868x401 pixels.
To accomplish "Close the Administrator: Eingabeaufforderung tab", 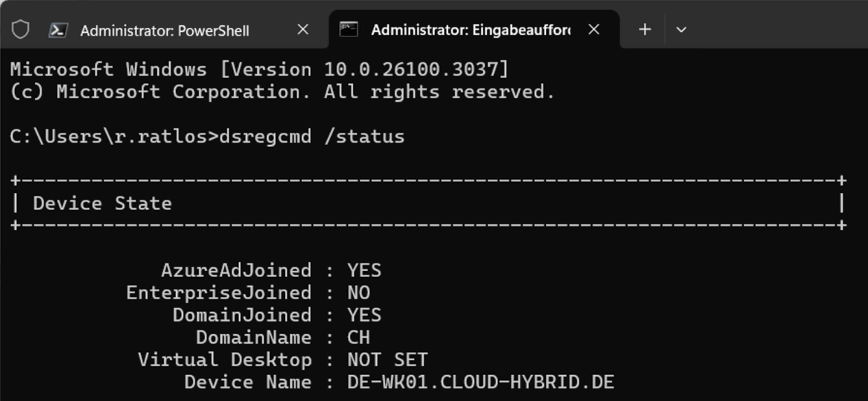I will [x=594, y=30].
